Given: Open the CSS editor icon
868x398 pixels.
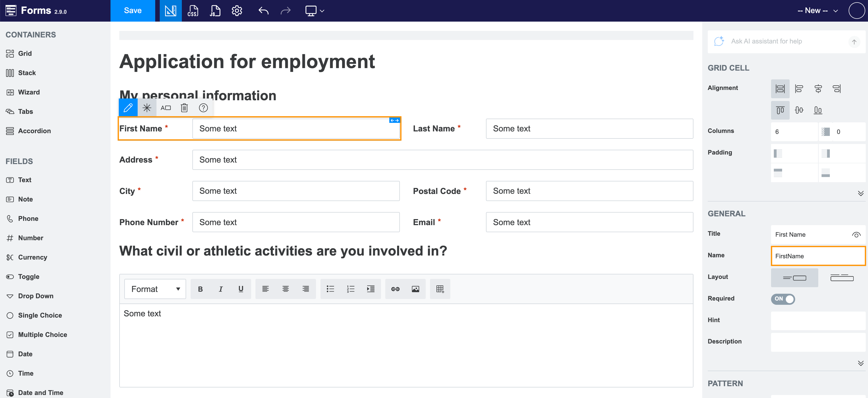Looking at the screenshot, I should click(193, 11).
